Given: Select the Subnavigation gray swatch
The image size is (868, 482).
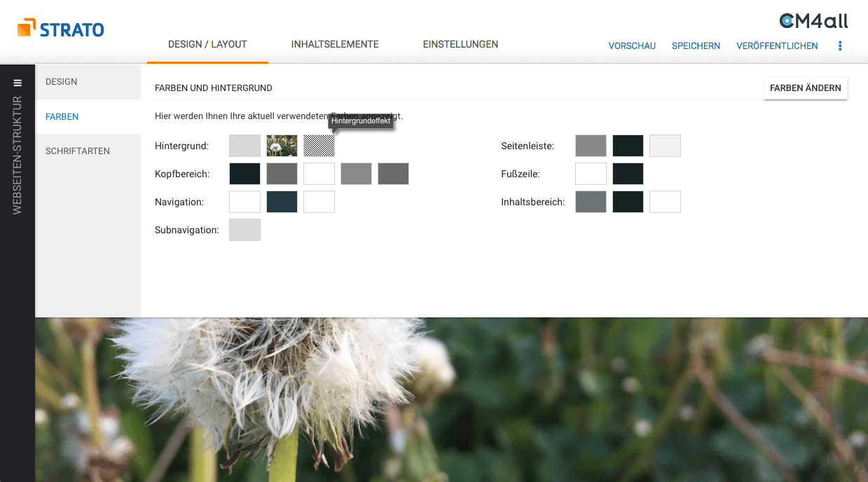Looking at the screenshot, I should click(x=244, y=230).
